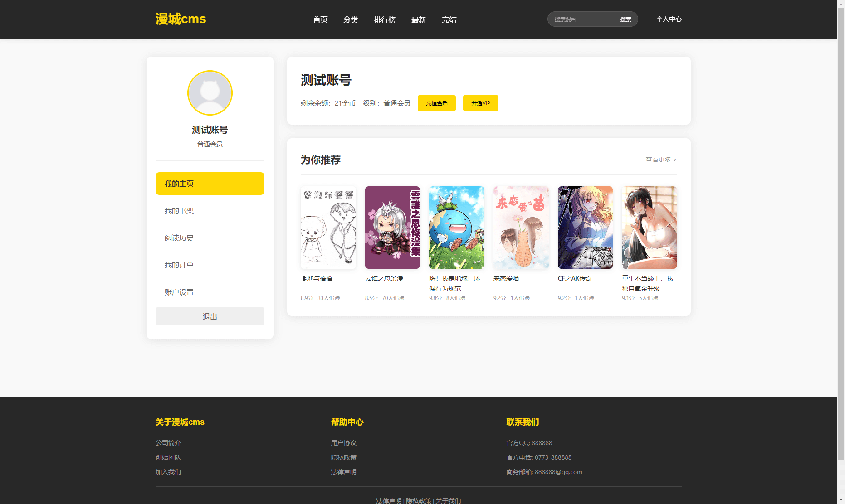Open the 来恋爱喵 comic cover
This screenshot has height=504, width=845.
(521, 228)
